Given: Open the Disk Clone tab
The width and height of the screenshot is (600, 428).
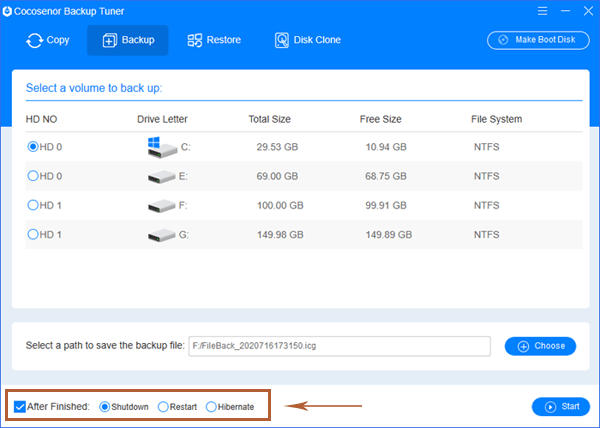Looking at the screenshot, I should (x=308, y=40).
